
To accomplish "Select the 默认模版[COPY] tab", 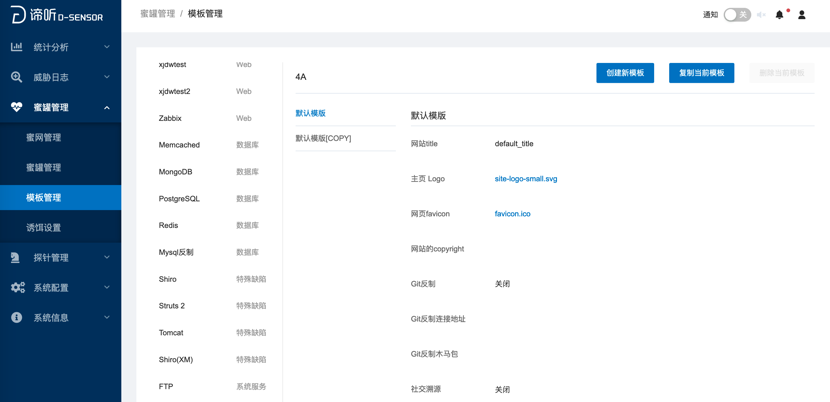I will (323, 138).
